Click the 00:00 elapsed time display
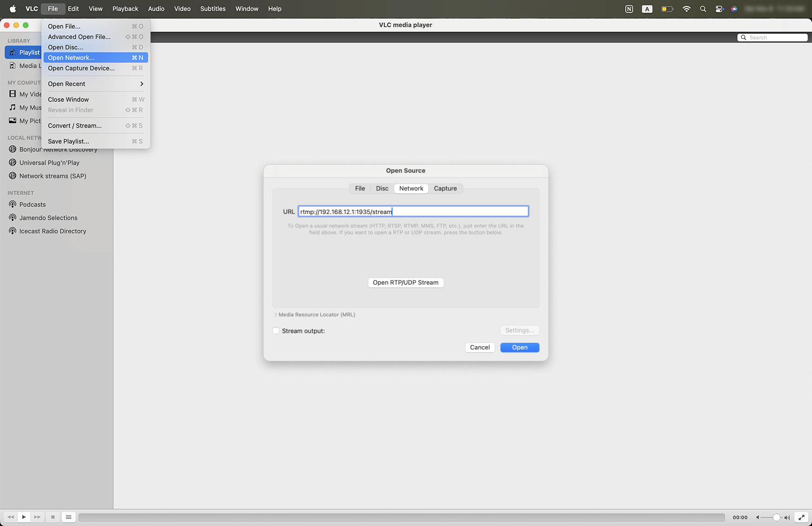This screenshot has height=526, width=812. [x=740, y=517]
